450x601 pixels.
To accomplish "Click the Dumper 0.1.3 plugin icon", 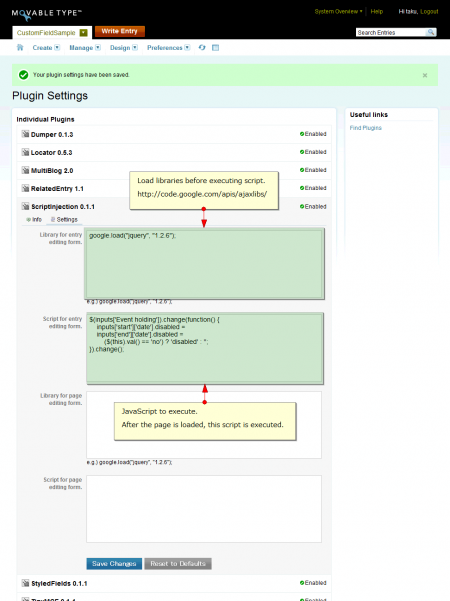I will tap(25, 134).
